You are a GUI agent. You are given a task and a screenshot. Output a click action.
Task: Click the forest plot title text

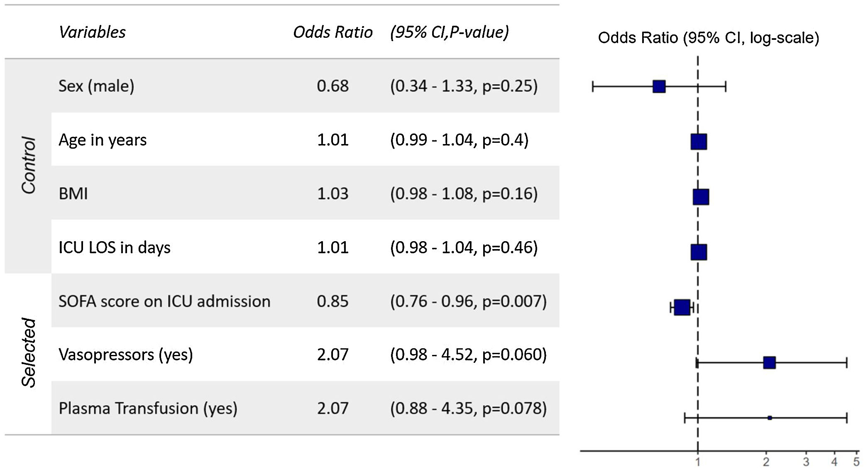708,38
